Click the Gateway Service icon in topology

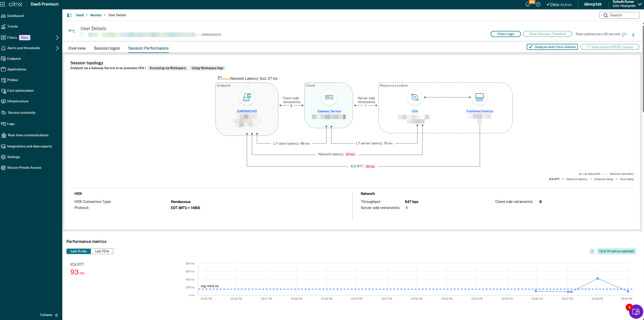(x=329, y=97)
